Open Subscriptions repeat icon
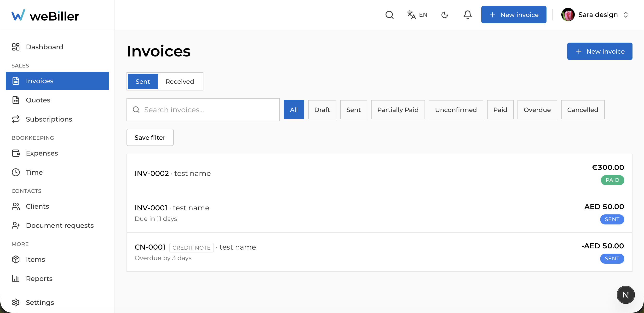Image resolution: width=644 pixels, height=313 pixels. (x=16, y=119)
